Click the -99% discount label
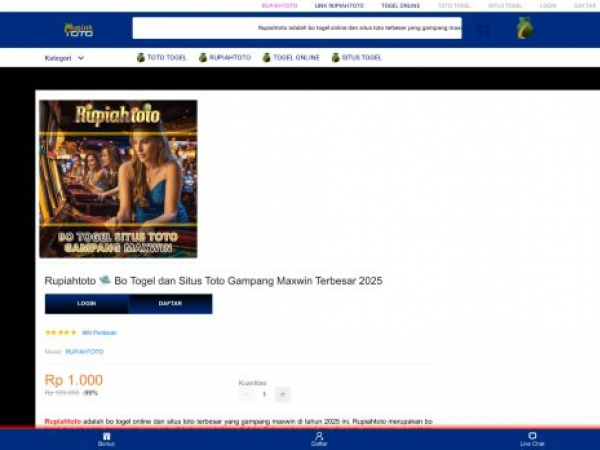Viewport: 600px width, 450px height. (x=91, y=393)
